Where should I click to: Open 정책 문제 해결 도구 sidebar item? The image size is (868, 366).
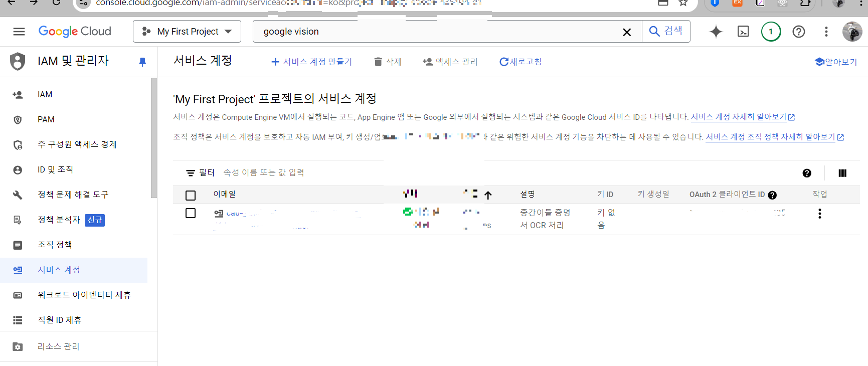point(74,195)
